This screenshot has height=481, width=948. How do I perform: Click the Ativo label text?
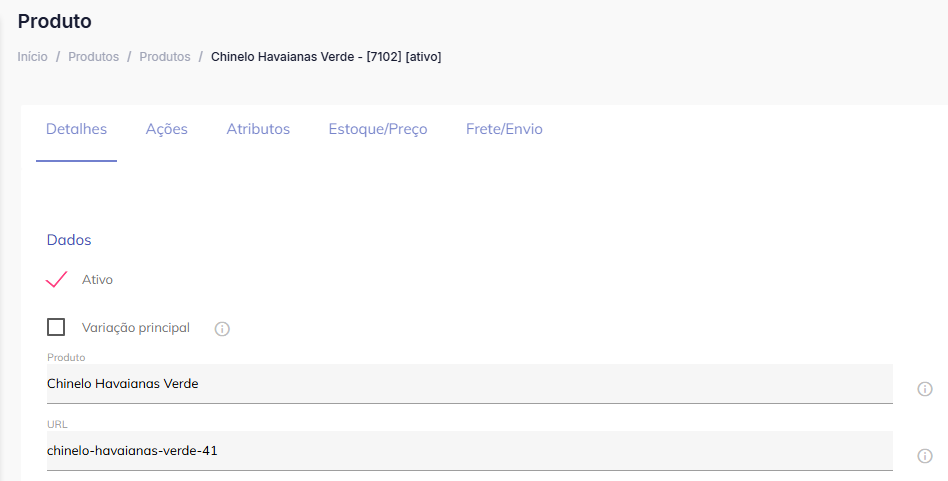[97, 280]
